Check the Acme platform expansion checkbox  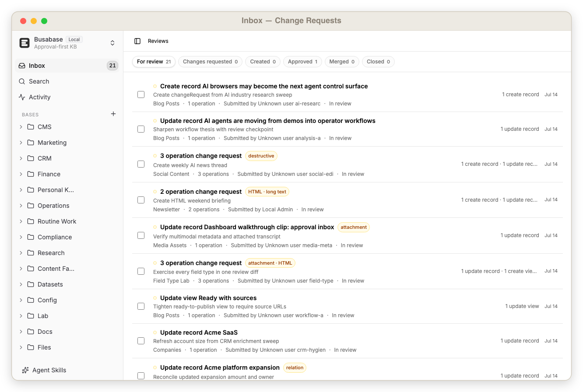(x=141, y=376)
